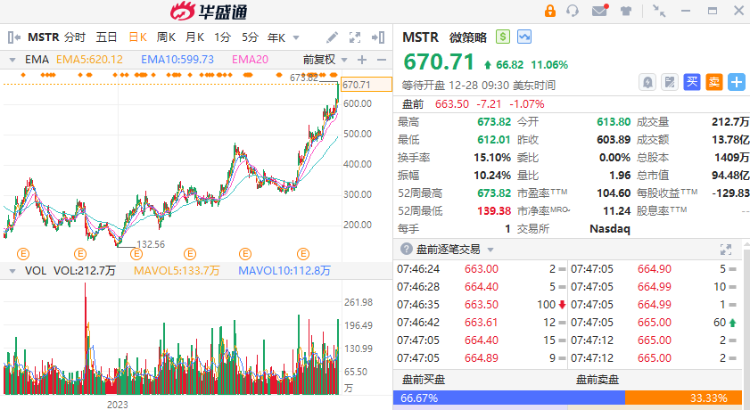750x410 pixels.
Task: Open the 前复权 adjustment dropdown
Action: 325,60
